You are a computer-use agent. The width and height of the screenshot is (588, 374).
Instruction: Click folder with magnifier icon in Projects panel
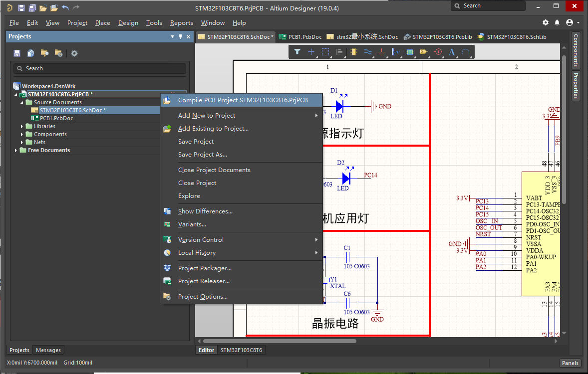pos(44,53)
